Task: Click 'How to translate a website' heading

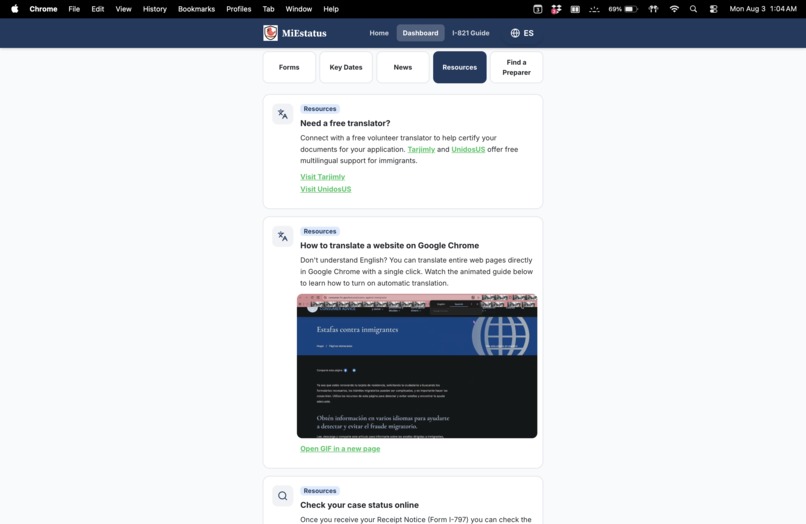Action: point(389,246)
